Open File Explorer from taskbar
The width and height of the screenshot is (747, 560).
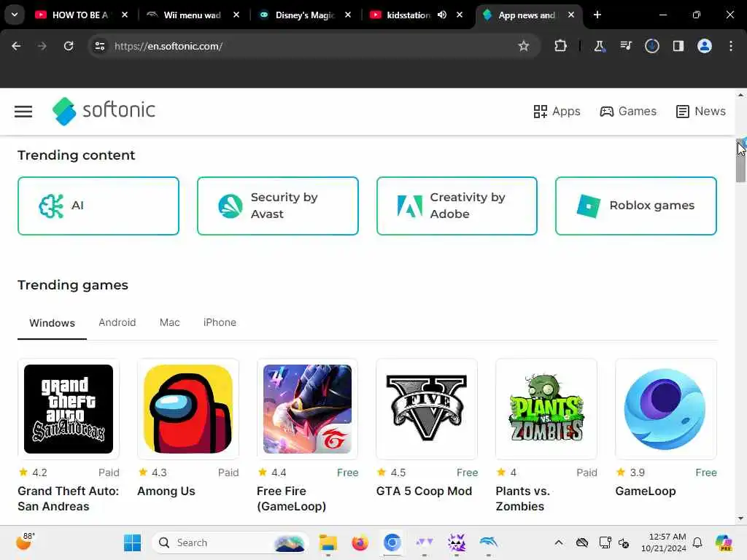click(328, 542)
